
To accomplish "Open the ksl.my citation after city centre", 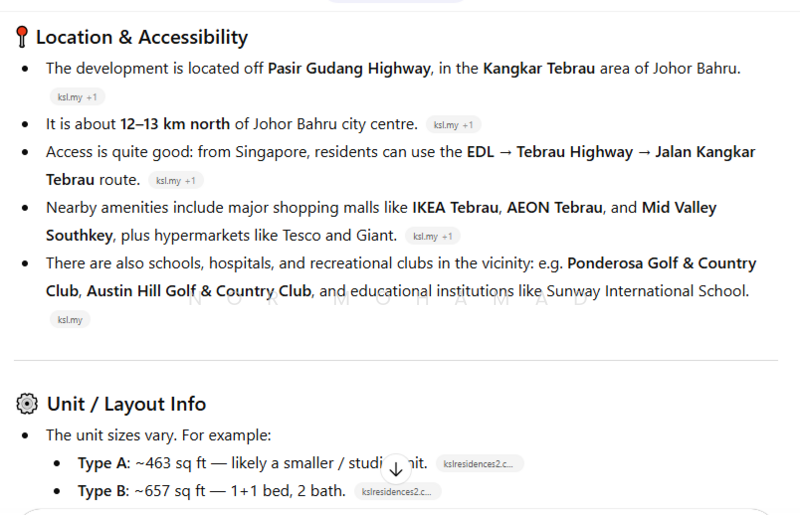I will [x=453, y=125].
